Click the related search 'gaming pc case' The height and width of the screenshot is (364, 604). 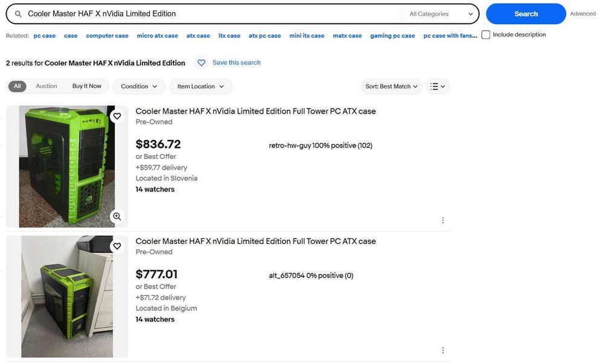point(393,36)
